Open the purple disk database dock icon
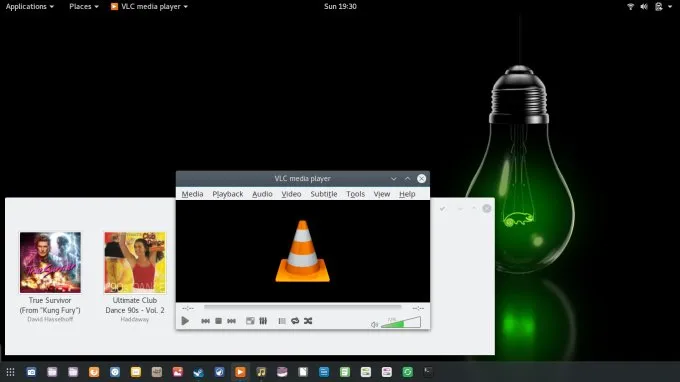The height and width of the screenshot is (382, 680). pos(282,372)
